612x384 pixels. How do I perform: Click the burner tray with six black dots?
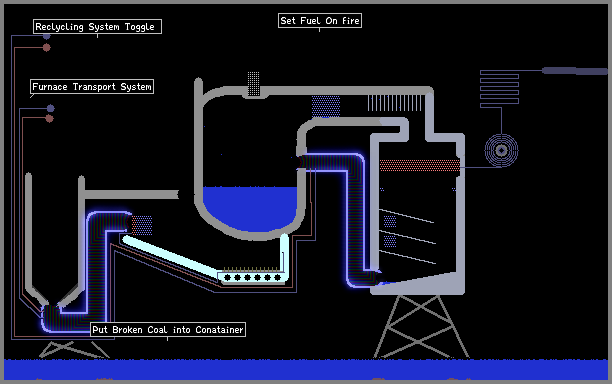click(x=253, y=277)
